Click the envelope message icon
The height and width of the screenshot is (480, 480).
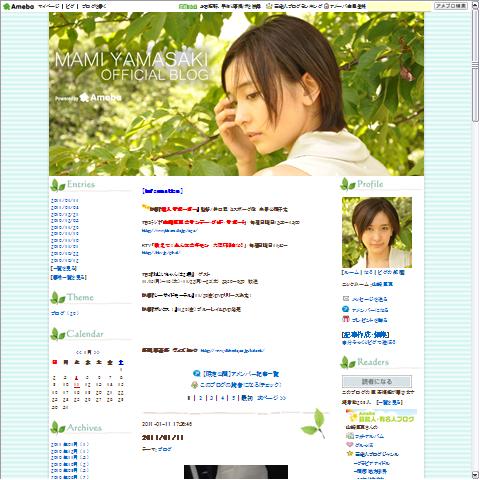click(x=346, y=299)
